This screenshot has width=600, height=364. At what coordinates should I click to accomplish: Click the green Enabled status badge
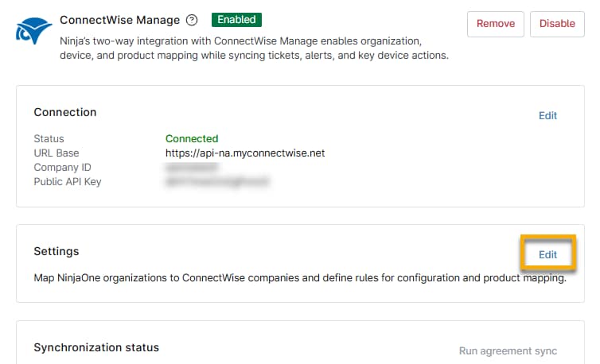tap(236, 20)
